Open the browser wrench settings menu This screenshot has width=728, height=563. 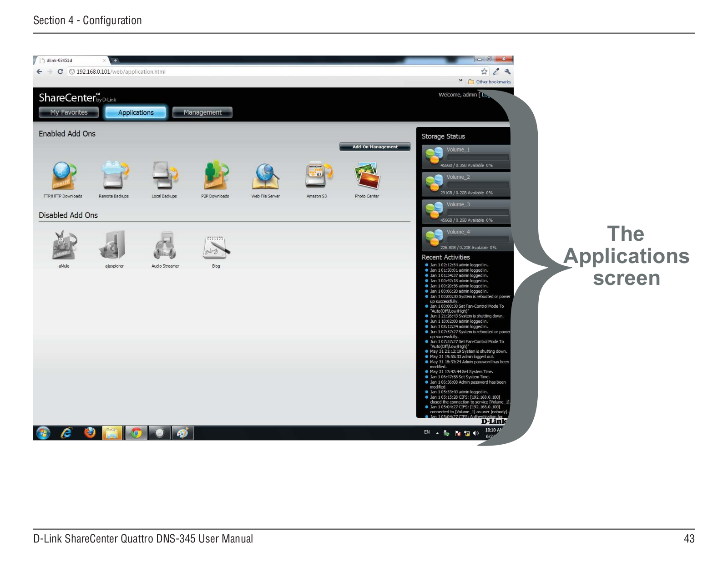pos(507,71)
